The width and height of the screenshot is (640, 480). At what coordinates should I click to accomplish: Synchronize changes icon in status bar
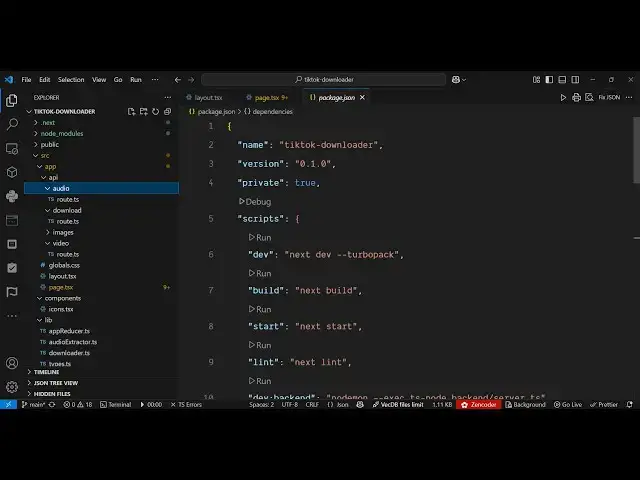point(52,404)
